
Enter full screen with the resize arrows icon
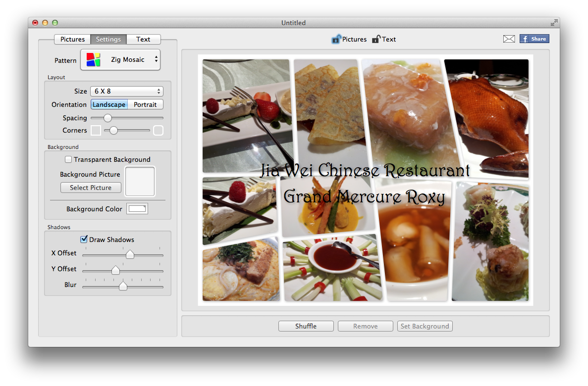(554, 23)
